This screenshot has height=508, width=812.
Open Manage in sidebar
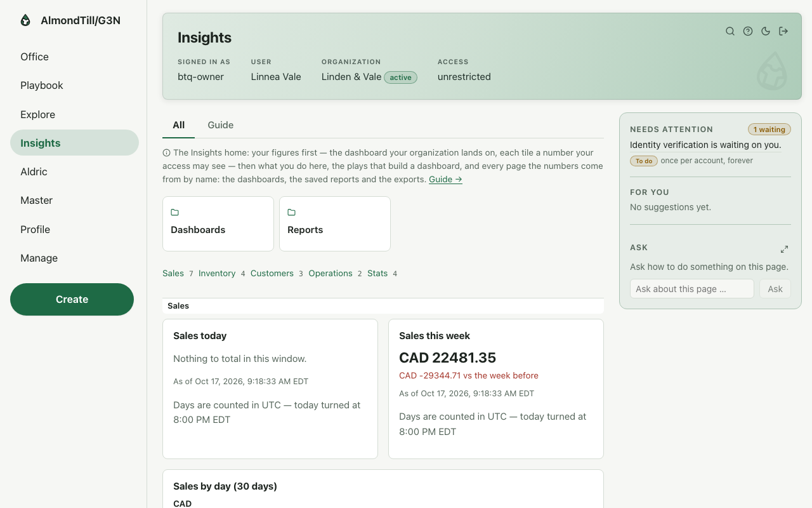pos(74,258)
